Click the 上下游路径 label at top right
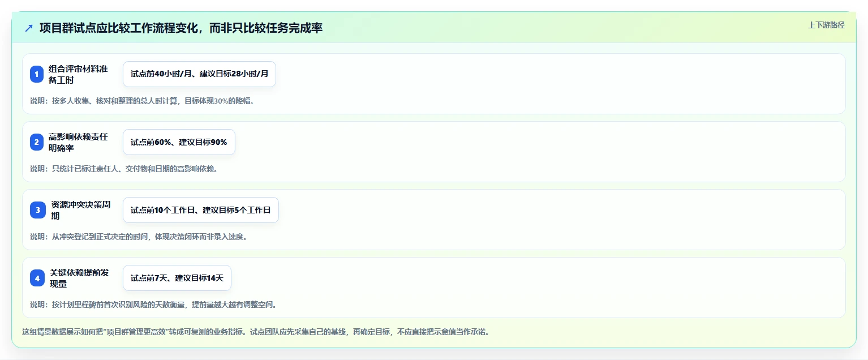The width and height of the screenshot is (868, 360). [826, 25]
